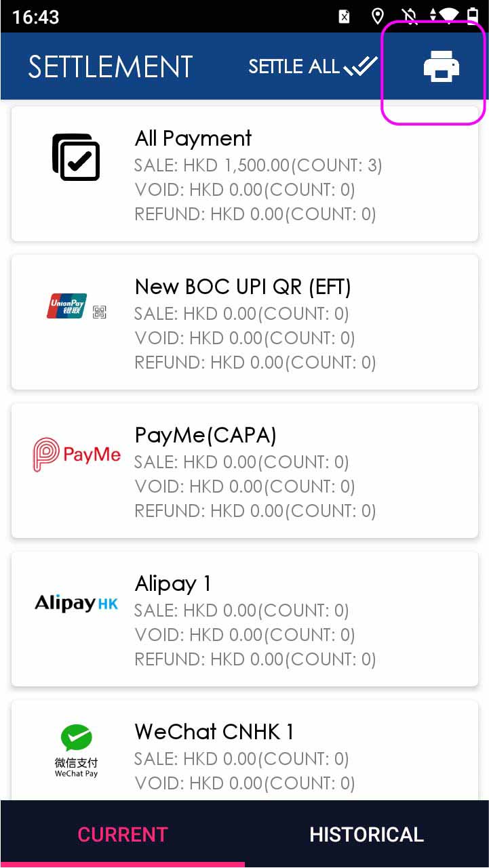Switch to the Historical tab
Screen dimensions: 489x868
(x=366, y=833)
